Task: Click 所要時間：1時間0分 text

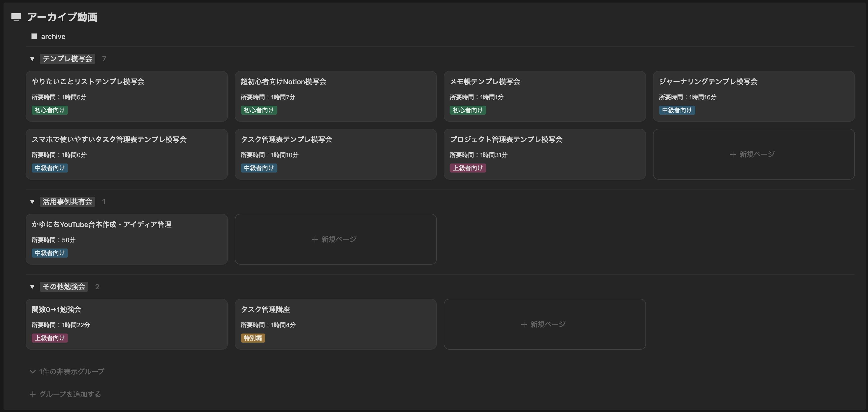Action: click(x=59, y=155)
